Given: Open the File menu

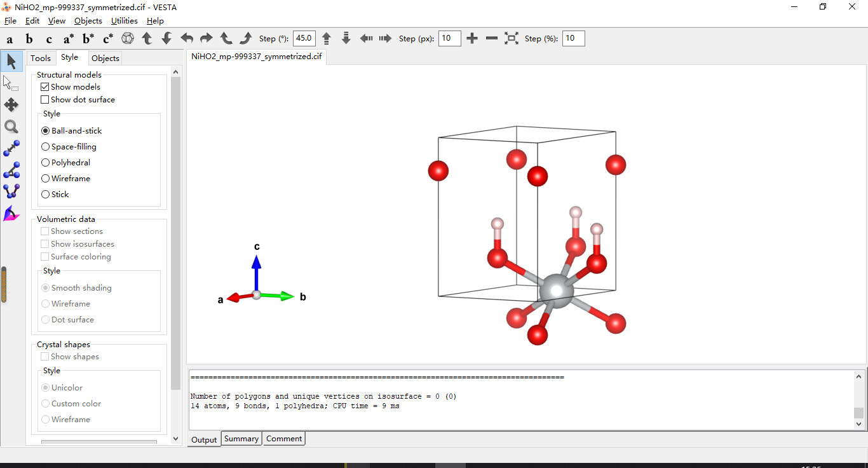Looking at the screenshot, I should click(x=10, y=21).
